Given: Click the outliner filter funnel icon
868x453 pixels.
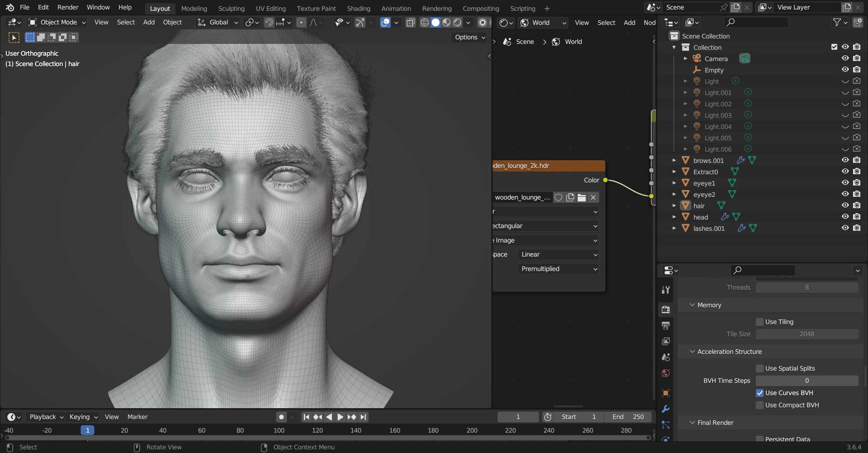Looking at the screenshot, I should [x=837, y=23].
